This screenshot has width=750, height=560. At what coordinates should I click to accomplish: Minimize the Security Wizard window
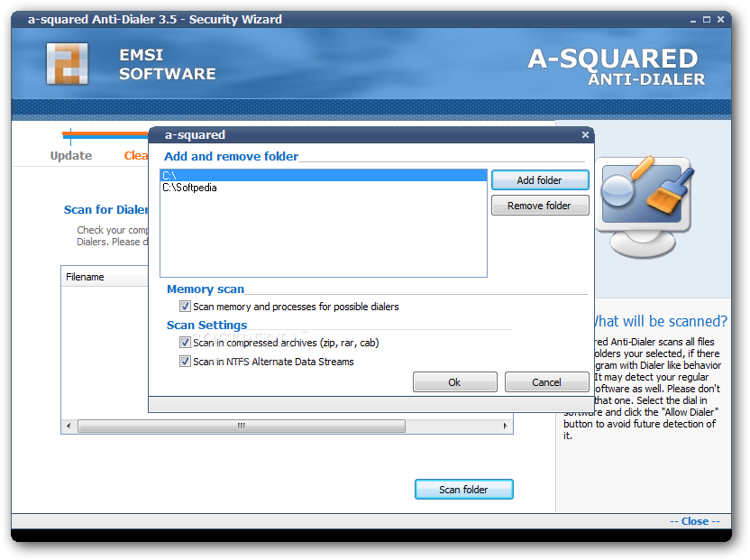[692, 20]
